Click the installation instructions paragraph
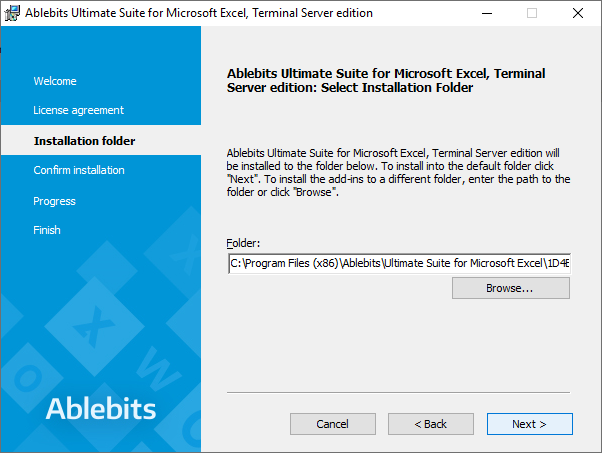 398,172
